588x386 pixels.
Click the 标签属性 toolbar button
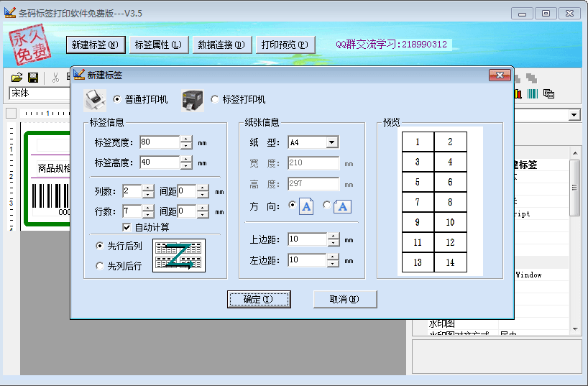pos(159,45)
